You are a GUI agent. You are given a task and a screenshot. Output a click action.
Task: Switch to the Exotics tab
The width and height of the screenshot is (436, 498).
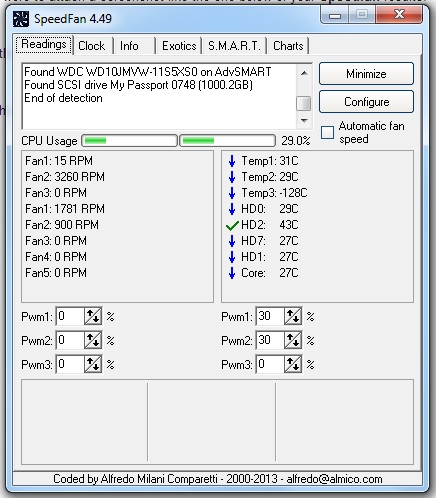[x=179, y=46]
